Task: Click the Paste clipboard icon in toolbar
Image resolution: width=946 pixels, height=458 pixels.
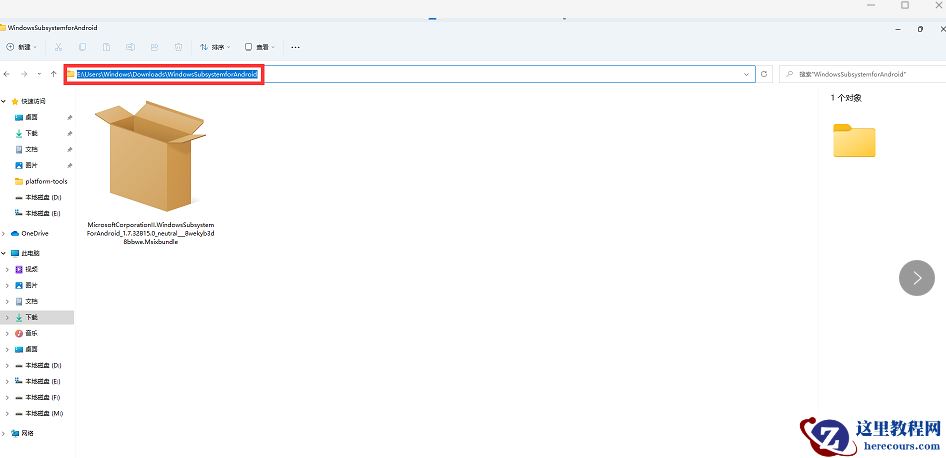Action: [x=106, y=47]
